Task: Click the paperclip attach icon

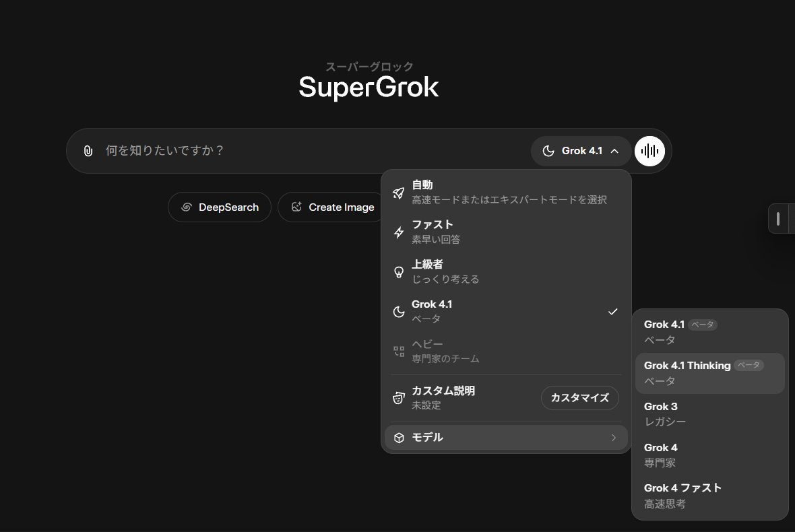Action: point(88,151)
